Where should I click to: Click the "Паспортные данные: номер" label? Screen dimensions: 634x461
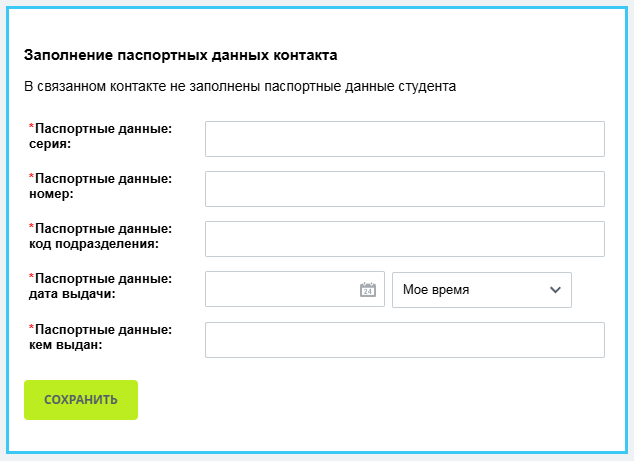point(101,186)
